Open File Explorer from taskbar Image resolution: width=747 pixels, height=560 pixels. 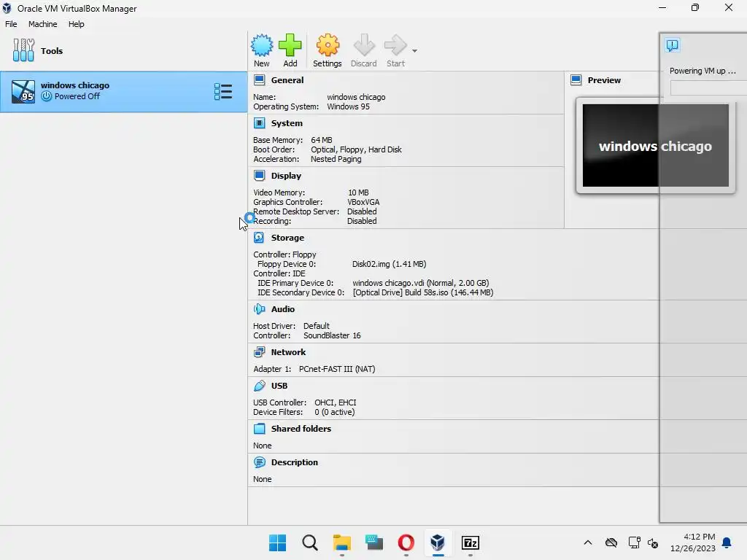342,542
